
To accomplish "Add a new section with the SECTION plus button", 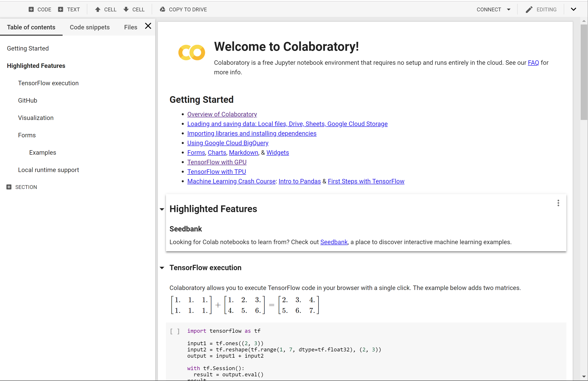I will coord(22,187).
